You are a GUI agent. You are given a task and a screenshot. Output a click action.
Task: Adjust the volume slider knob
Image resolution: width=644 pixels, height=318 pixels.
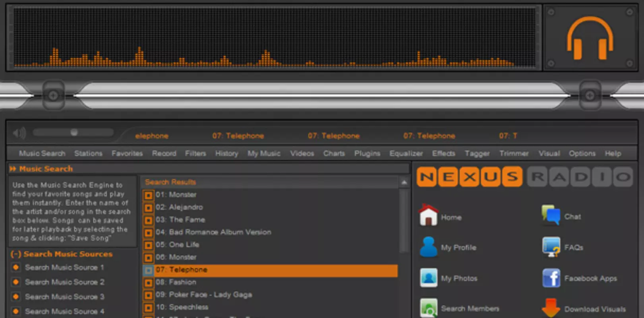pyautogui.click(x=74, y=132)
